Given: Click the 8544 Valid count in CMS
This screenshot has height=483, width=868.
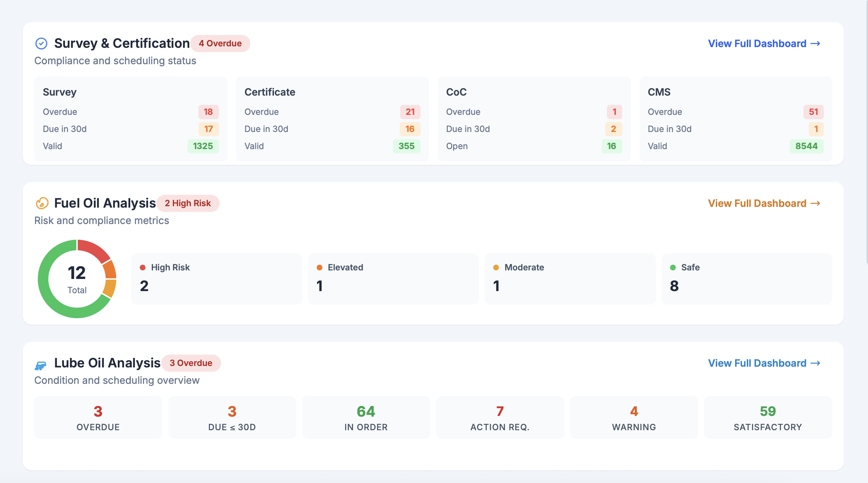Looking at the screenshot, I should point(806,146).
